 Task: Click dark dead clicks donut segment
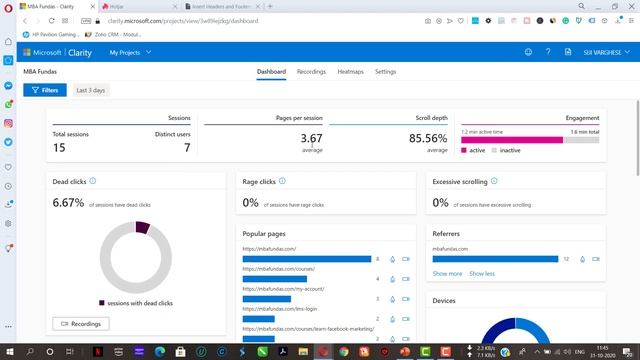click(142, 227)
